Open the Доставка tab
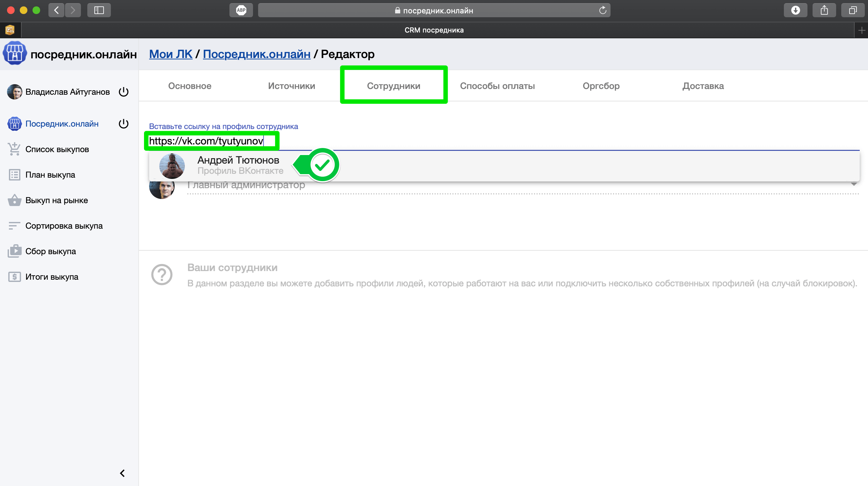The image size is (868, 486). click(703, 86)
